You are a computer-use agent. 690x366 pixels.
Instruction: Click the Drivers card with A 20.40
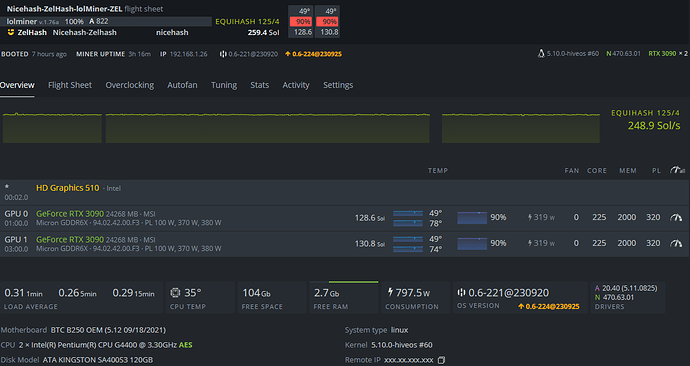(x=628, y=298)
